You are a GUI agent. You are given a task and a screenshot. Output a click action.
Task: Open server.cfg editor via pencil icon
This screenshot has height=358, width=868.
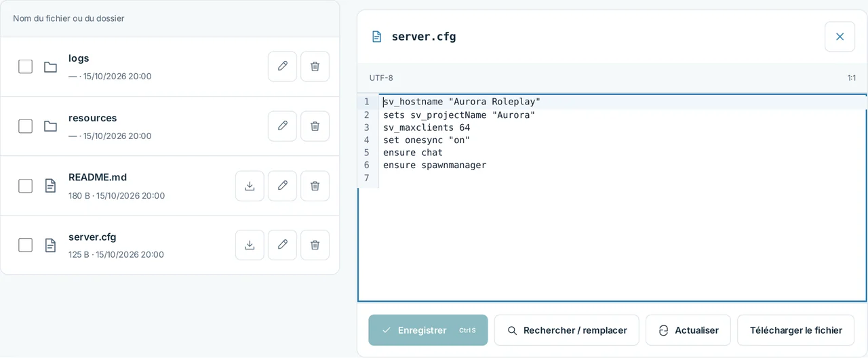tap(282, 245)
